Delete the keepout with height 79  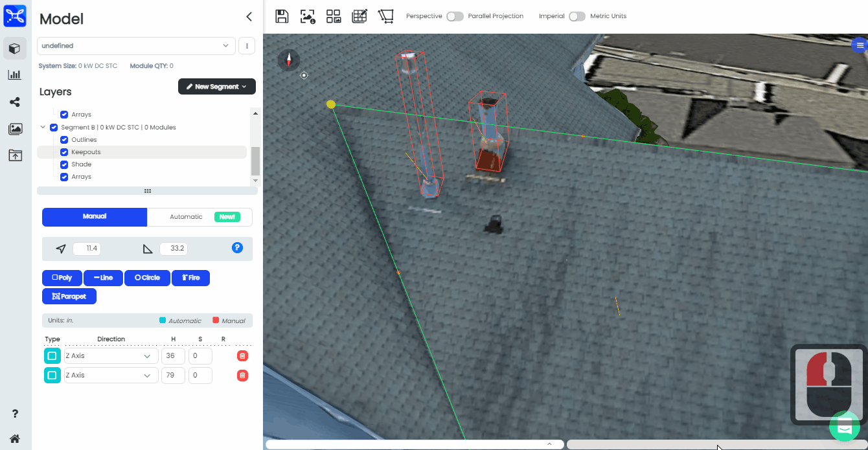242,376
